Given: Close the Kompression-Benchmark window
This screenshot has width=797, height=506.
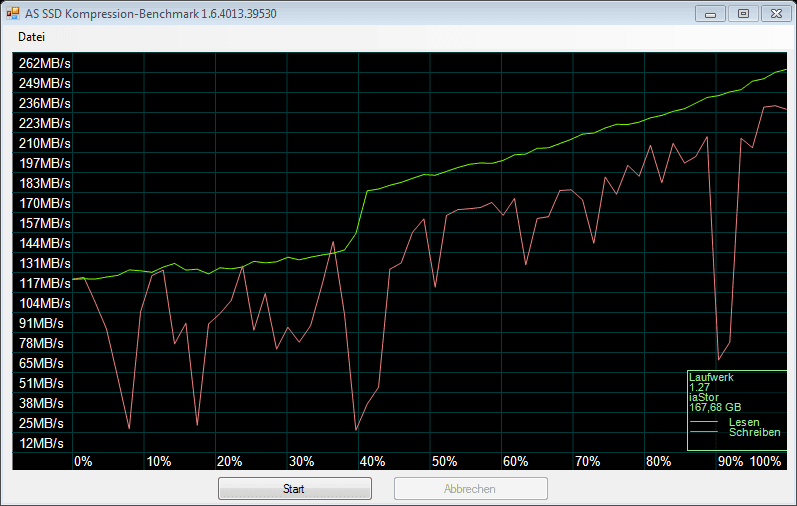Looking at the screenshot, I should (x=776, y=14).
